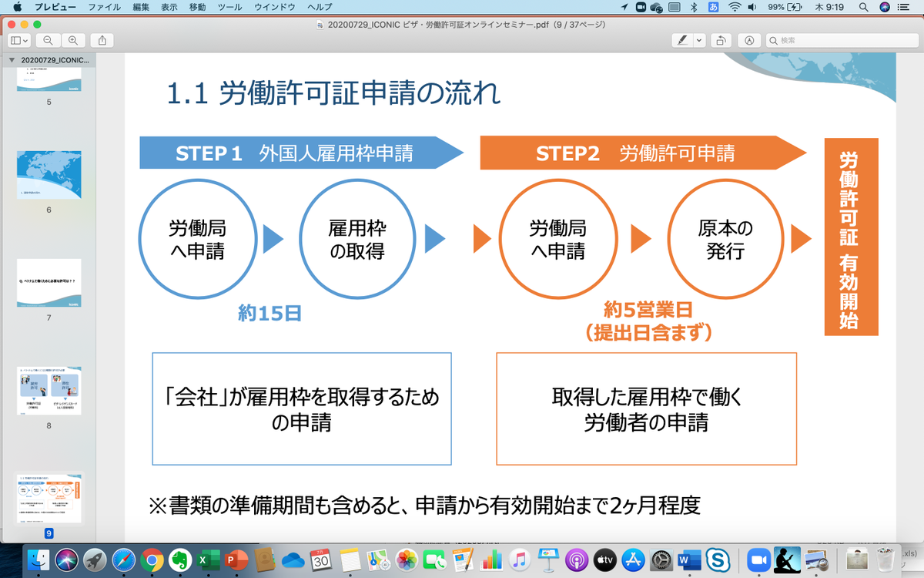Select the highlight pen tool
The height and width of the screenshot is (578, 924).
click(x=682, y=40)
